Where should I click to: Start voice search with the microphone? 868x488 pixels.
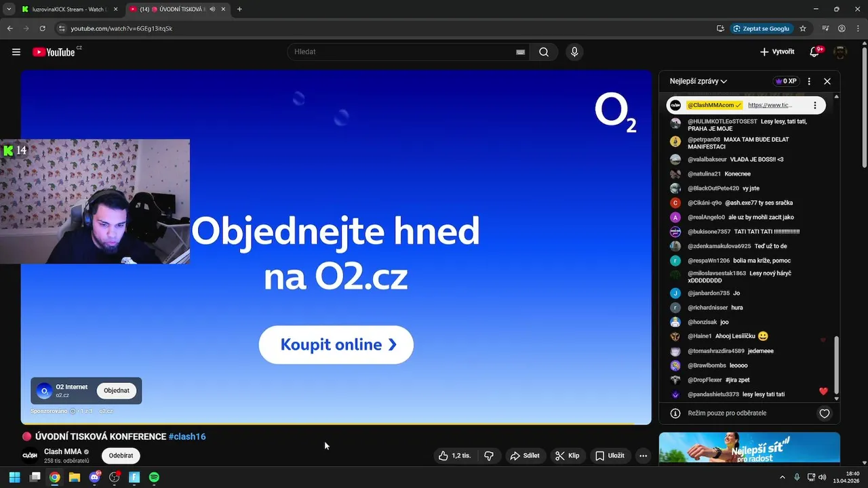[574, 52]
